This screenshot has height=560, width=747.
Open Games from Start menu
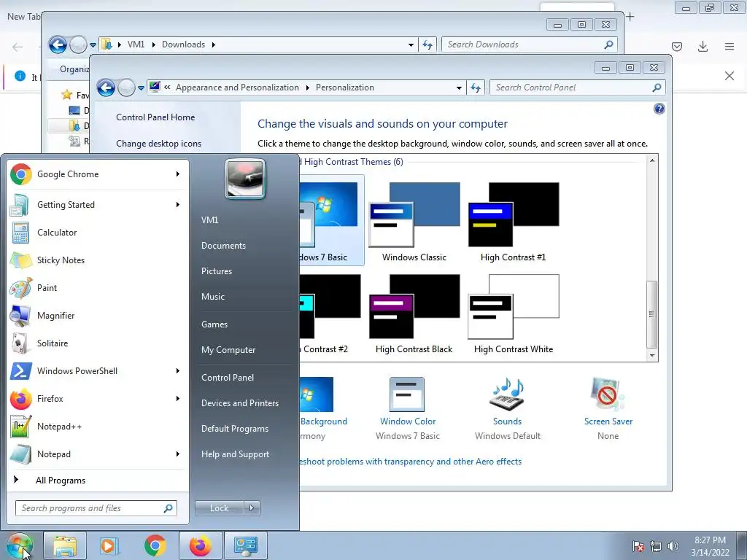pos(214,324)
